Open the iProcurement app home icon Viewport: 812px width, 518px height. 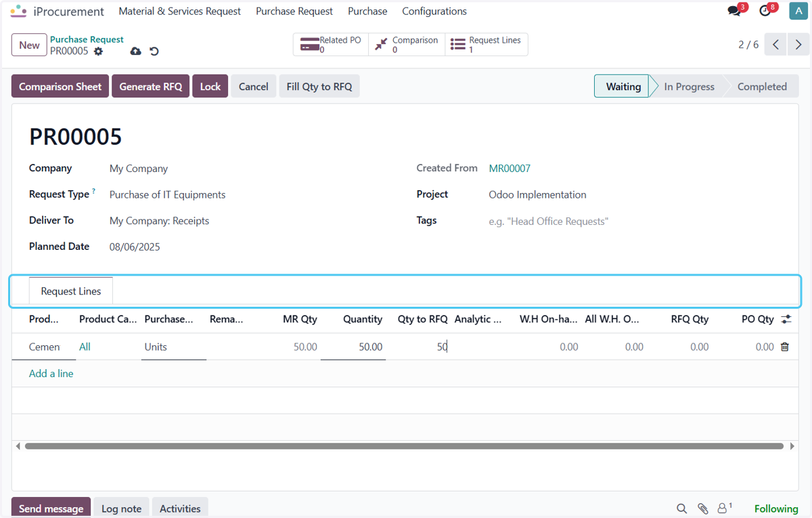[18, 12]
